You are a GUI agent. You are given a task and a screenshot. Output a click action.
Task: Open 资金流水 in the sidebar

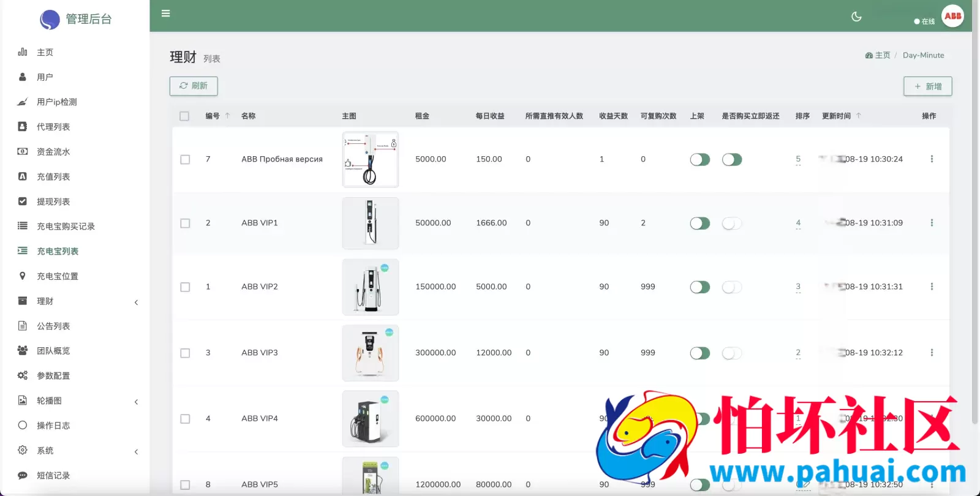53,151
